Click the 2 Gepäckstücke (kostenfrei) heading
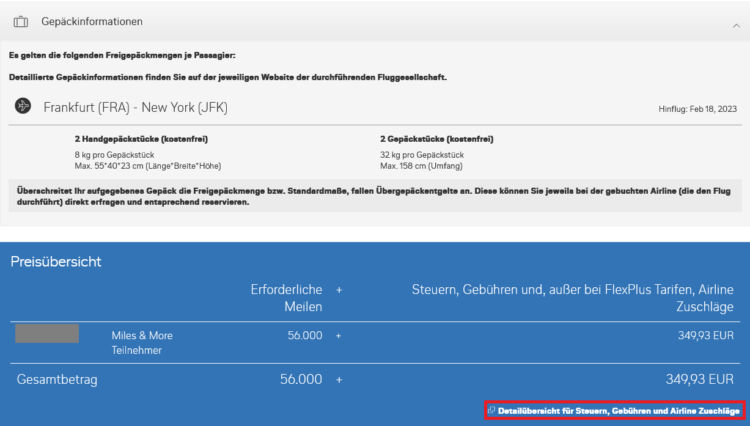The height and width of the screenshot is (426, 750). (436, 138)
